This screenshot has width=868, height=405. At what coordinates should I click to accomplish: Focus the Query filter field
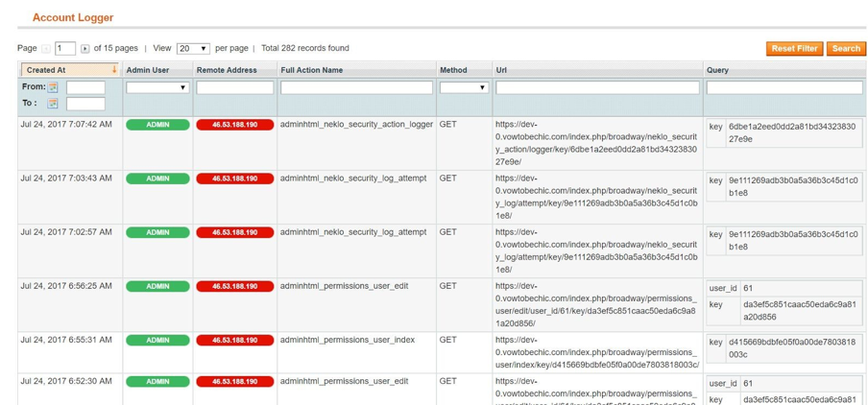point(784,87)
